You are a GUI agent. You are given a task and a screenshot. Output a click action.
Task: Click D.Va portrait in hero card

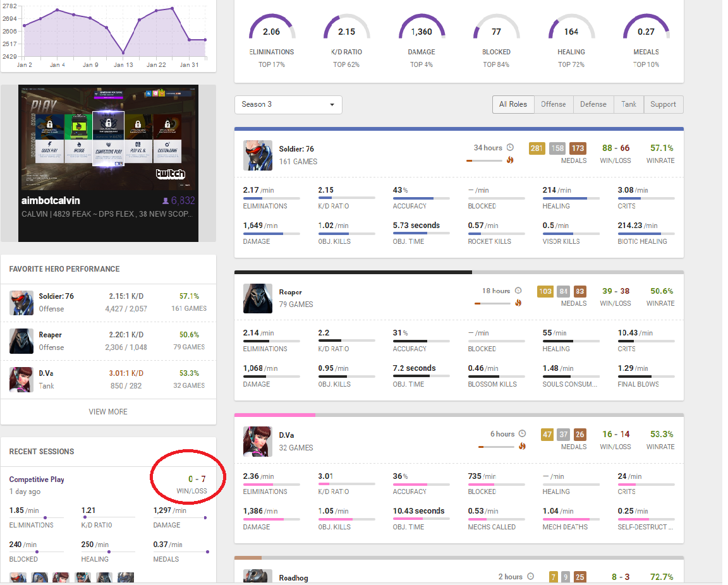click(258, 442)
